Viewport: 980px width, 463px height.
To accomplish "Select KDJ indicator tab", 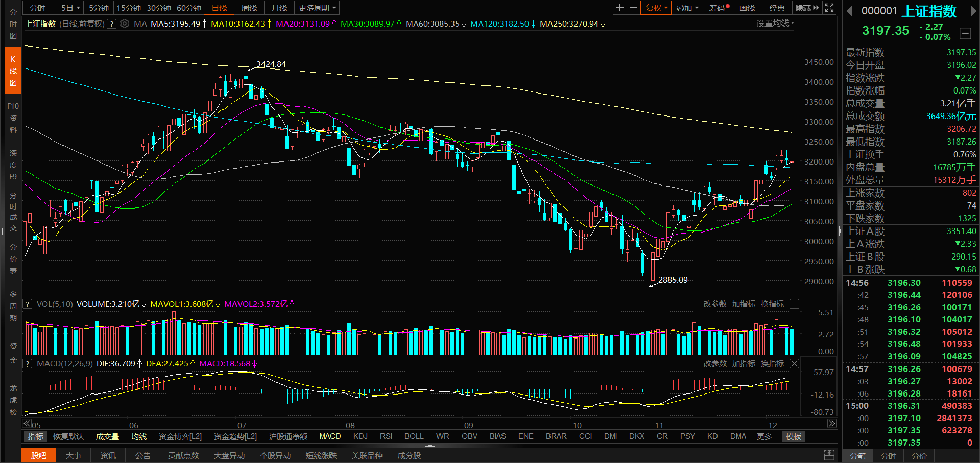I will [360, 436].
